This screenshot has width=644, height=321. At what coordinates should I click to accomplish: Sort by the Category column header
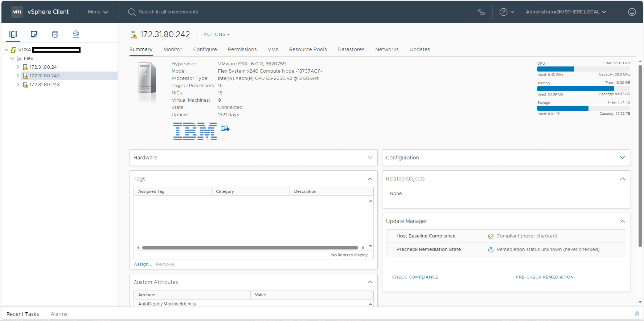pos(250,191)
